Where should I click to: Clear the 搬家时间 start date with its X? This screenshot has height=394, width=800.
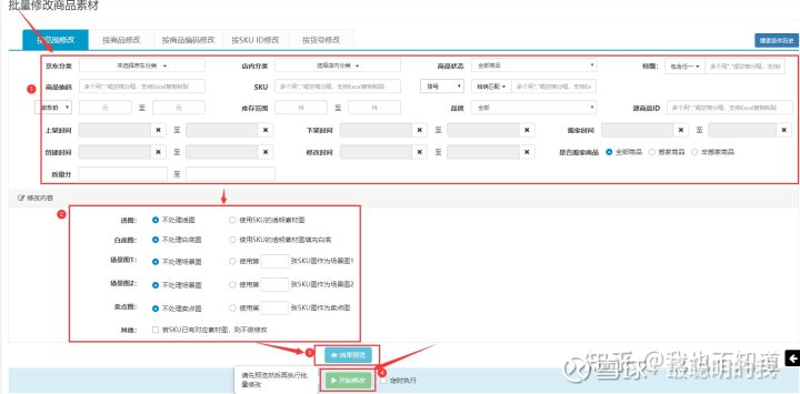coord(681,130)
